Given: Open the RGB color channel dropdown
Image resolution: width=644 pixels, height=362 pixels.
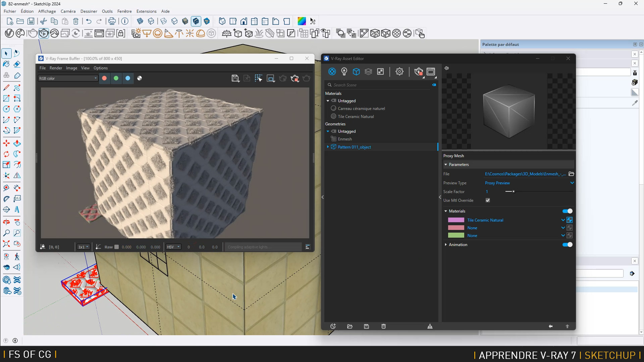Looking at the screenshot, I should [68, 78].
